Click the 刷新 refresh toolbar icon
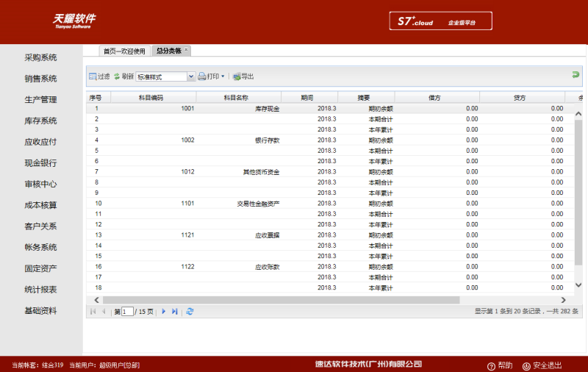 117,76
